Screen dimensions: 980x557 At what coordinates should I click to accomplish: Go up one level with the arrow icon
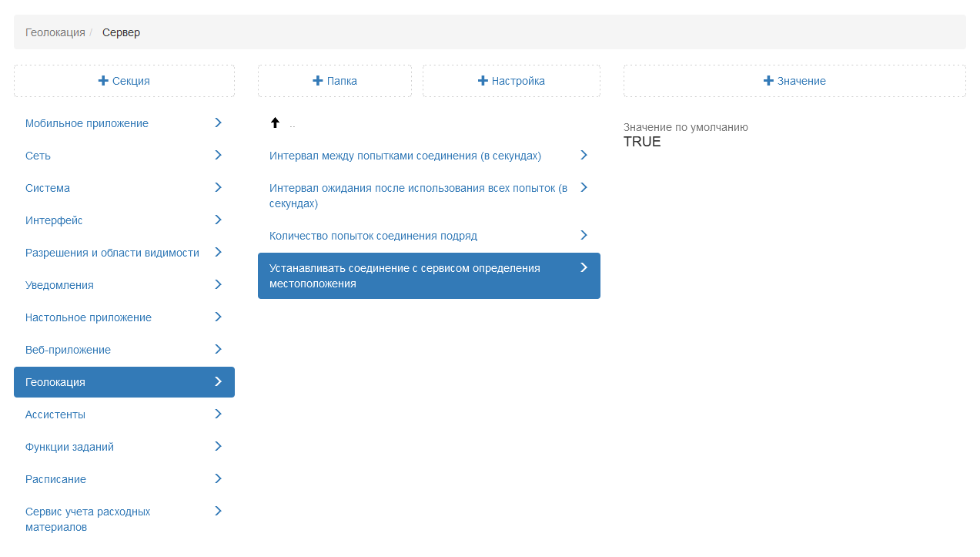(275, 123)
